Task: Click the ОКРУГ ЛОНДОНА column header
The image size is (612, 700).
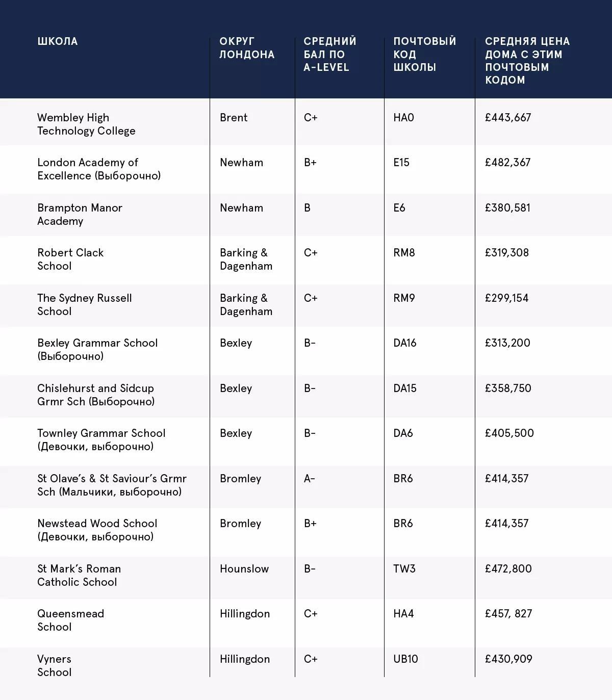Action: point(247,48)
